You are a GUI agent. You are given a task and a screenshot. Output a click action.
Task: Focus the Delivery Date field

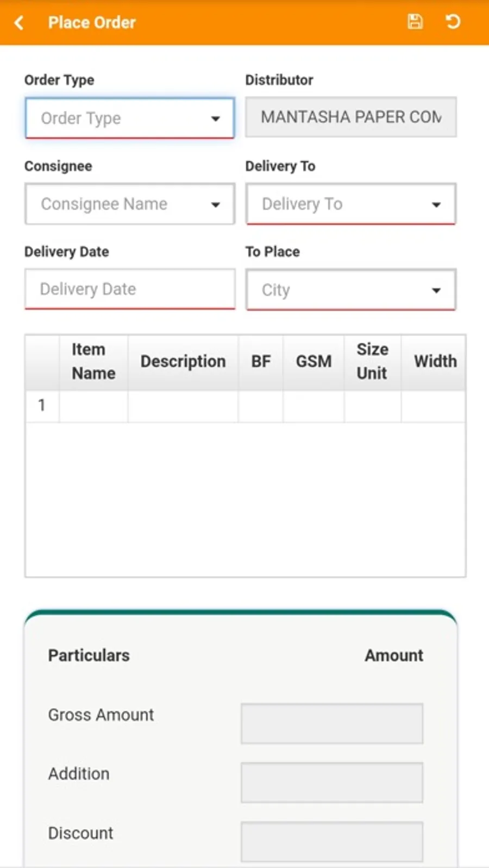coord(130,289)
